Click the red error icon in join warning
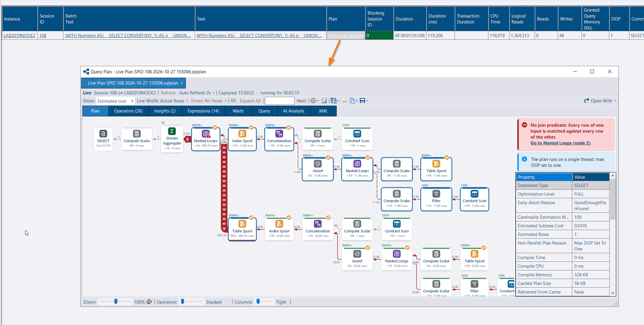This screenshot has width=644, height=325. pos(524,125)
